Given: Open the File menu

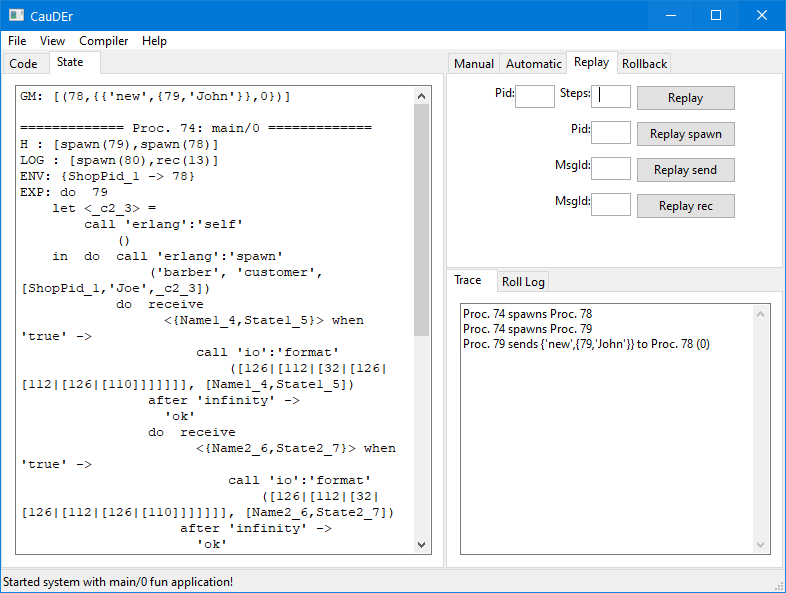Looking at the screenshot, I should click(17, 41).
